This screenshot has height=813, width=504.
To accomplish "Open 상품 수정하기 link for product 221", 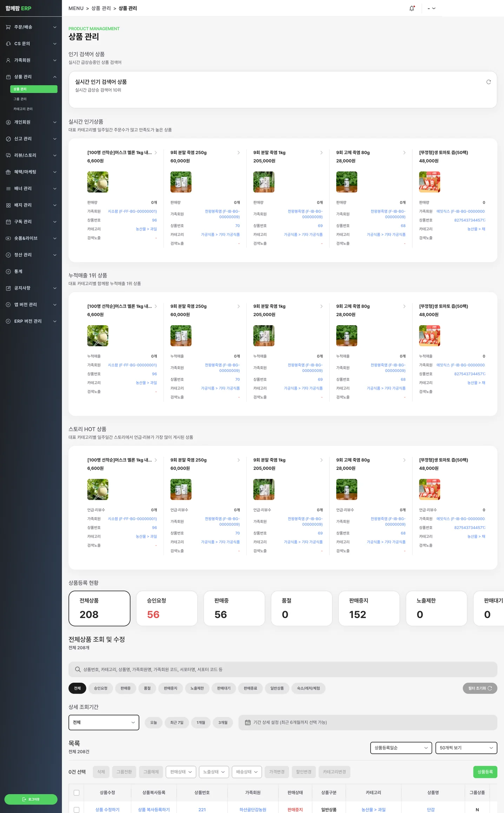I will [x=107, y=809].
